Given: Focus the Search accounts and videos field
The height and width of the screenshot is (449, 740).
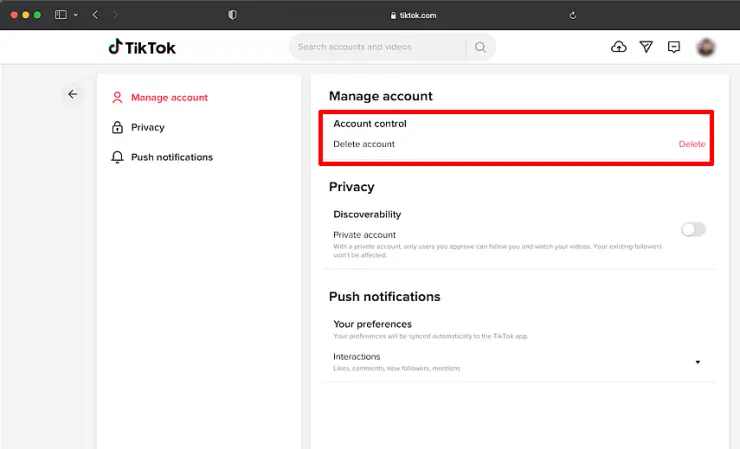Looking at the screenshot, I should point(378,47).
